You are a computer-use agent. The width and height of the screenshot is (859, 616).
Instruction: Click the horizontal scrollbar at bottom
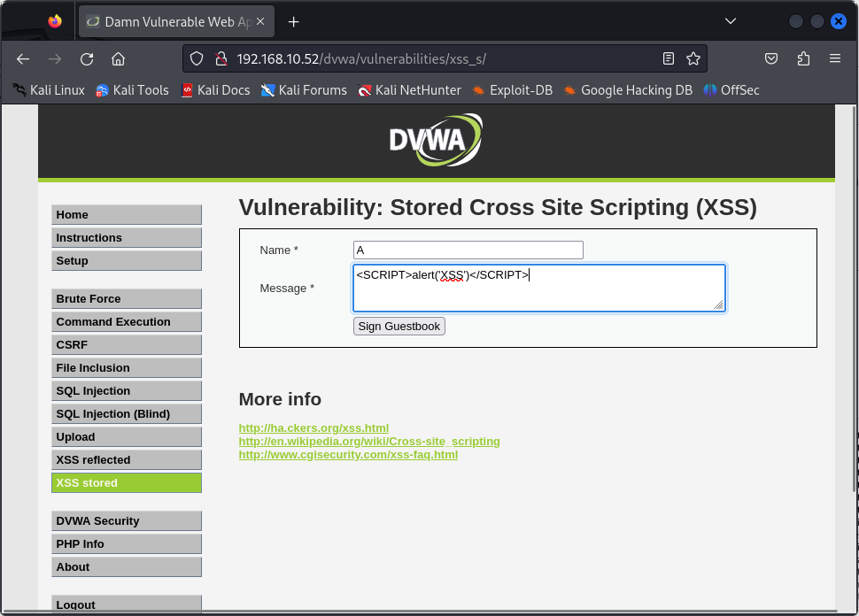pos(420,611)
